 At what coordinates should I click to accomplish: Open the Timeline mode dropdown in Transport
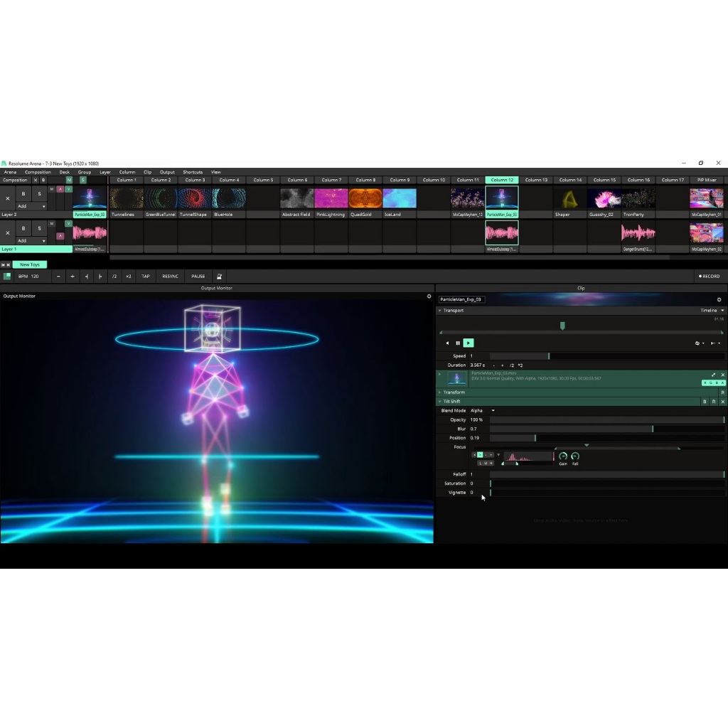712,311
